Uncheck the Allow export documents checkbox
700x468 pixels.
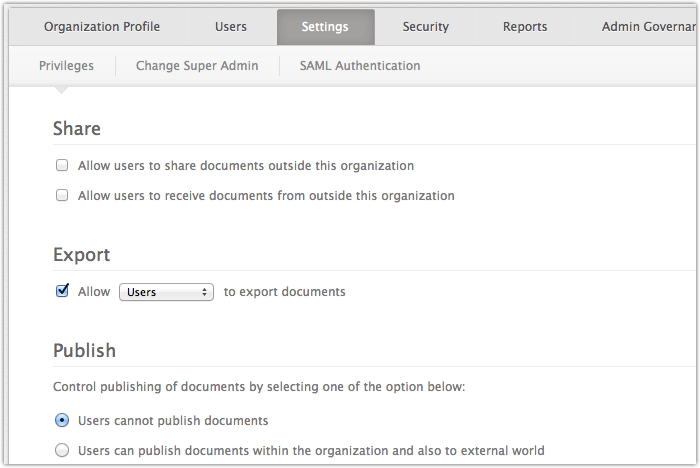click(62, 292)
